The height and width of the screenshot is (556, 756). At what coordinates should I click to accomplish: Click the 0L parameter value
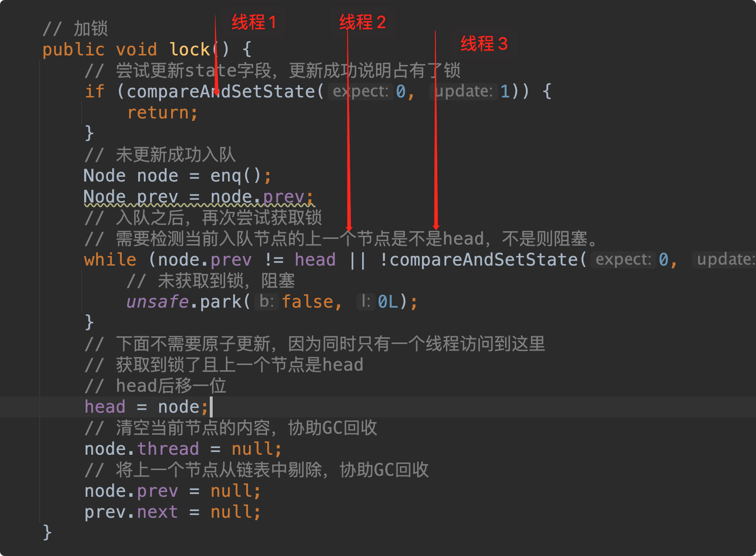pyautogui.click(x=388, y=302)
